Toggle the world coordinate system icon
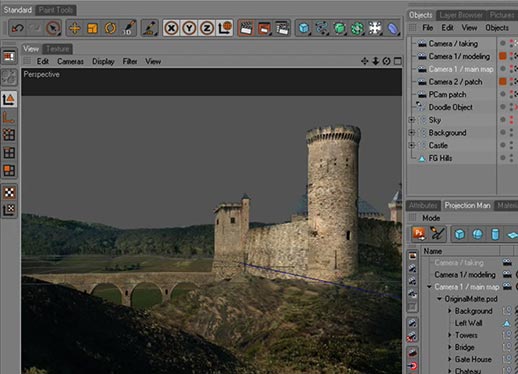 point(225,28)
